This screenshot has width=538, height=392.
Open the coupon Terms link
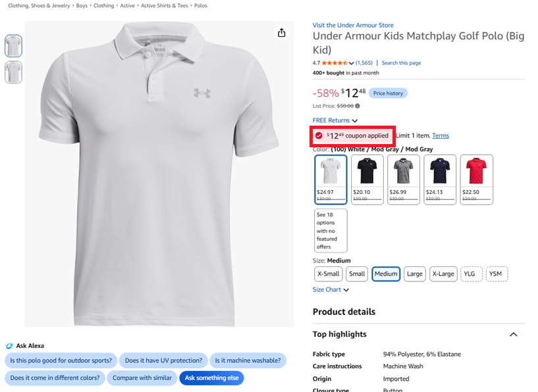(x=441, y=135)
